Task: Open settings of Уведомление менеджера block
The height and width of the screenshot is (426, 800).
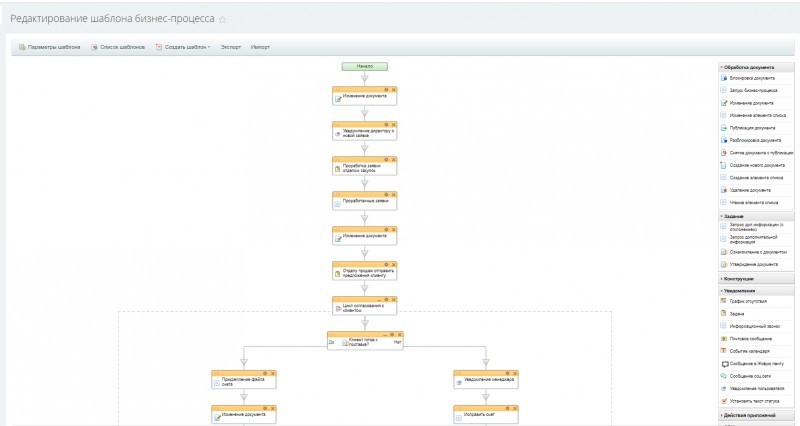Action: [x=507, y=373]
